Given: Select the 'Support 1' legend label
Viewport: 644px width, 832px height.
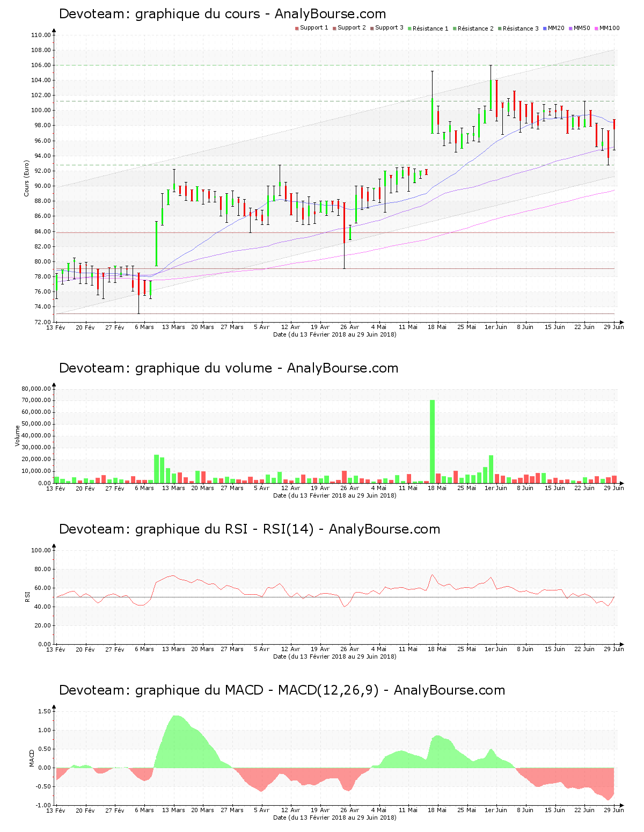Looking at the screenshot, I should tap(314, 28).
